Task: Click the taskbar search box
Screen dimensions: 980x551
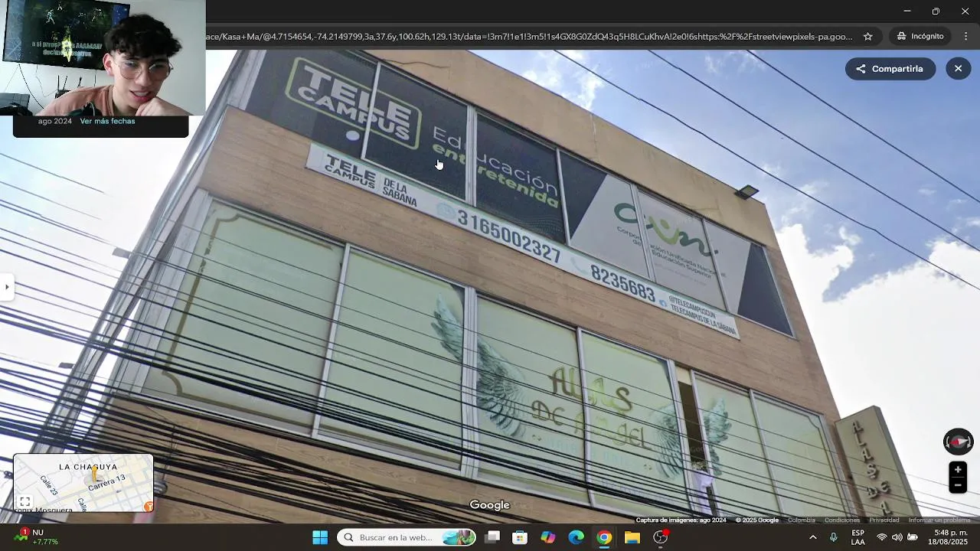Action: pos(407,537)
